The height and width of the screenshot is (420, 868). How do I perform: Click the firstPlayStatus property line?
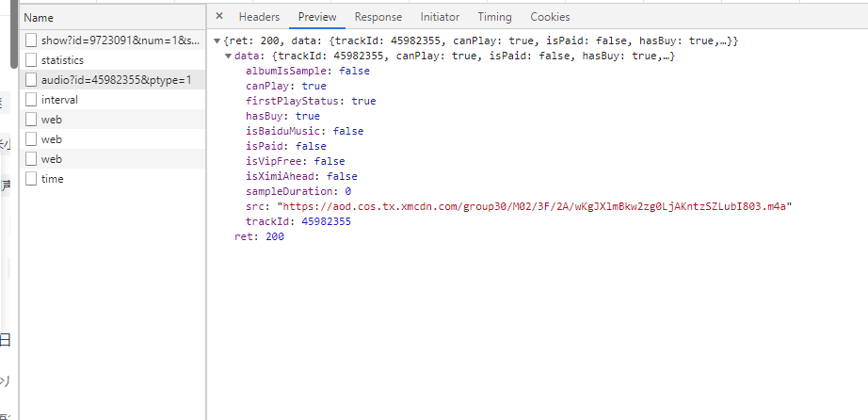click(x=311, y=101)
